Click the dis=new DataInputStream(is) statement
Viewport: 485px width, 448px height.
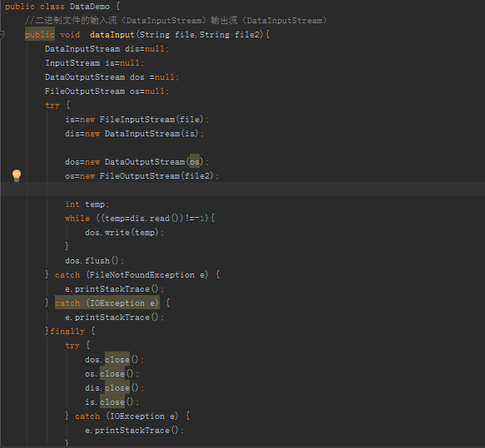(x=135, y=134)
